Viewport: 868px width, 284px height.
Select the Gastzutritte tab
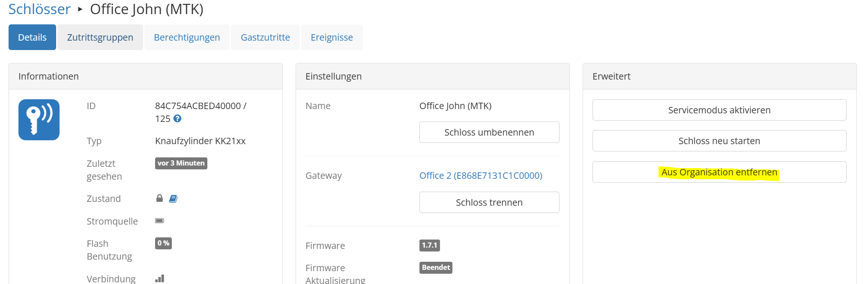[265, 37]
